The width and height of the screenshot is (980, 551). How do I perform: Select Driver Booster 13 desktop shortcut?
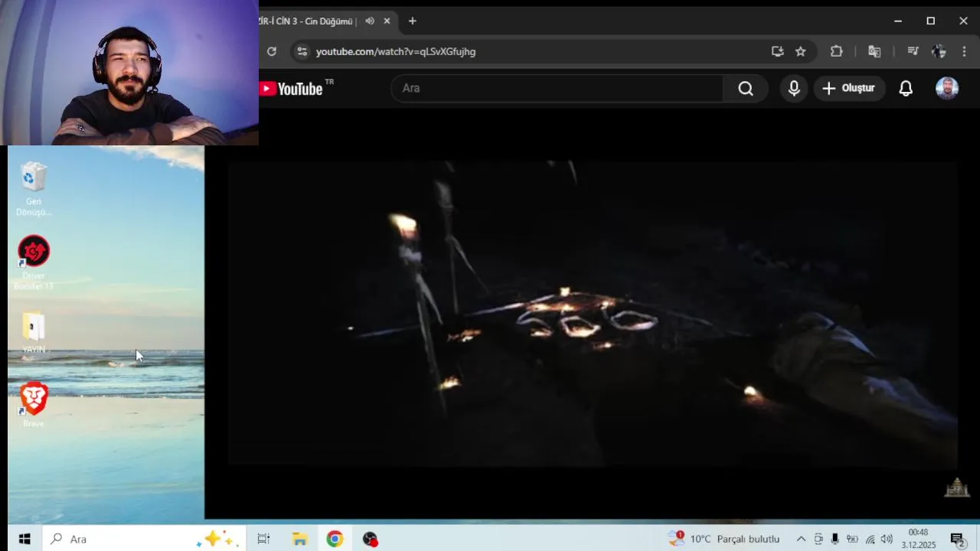[34, 262]
